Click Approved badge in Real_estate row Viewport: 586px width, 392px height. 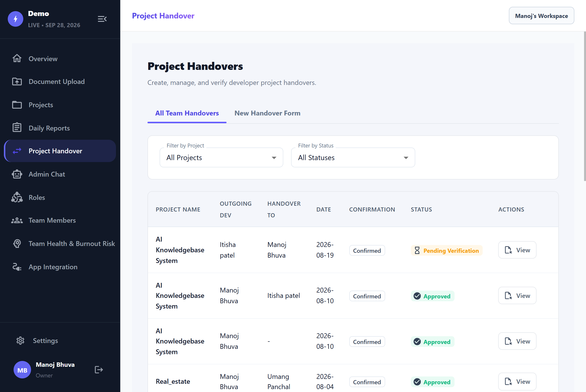tap(432, 382)
